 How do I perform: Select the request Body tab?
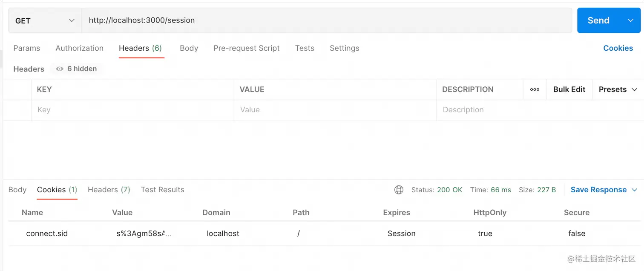pos(189,48)
